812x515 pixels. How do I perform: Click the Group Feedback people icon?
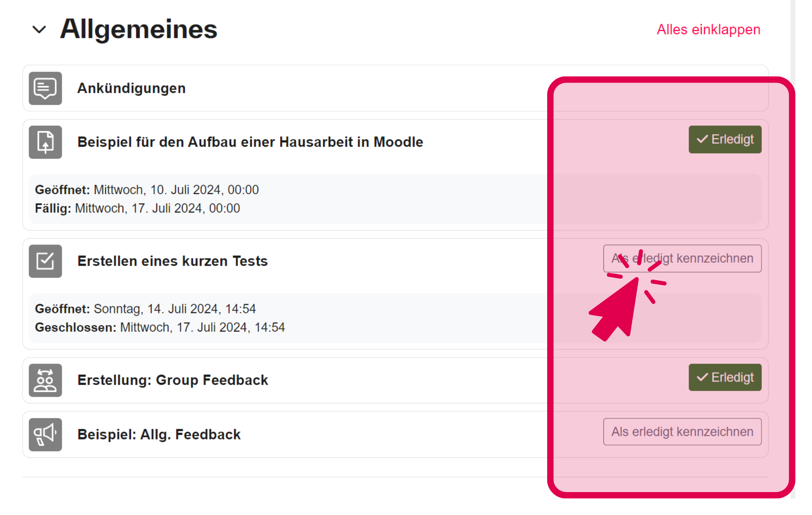point(45,380)
